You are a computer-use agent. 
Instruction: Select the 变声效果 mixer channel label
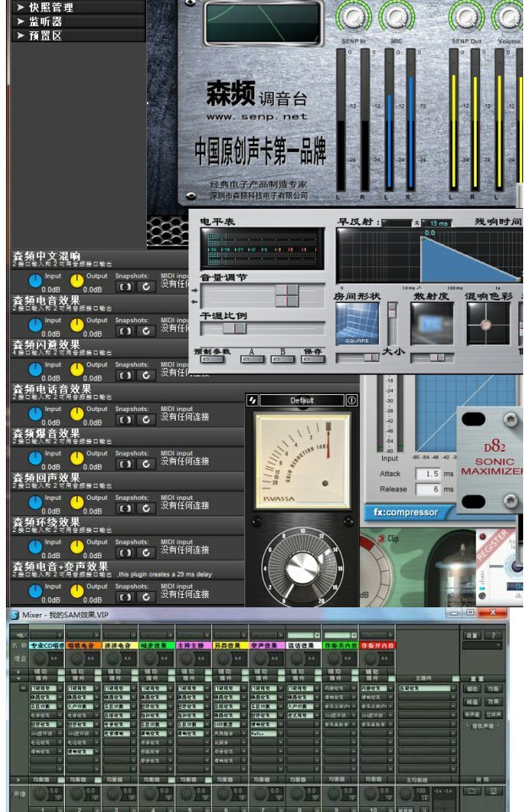[267, 645]
